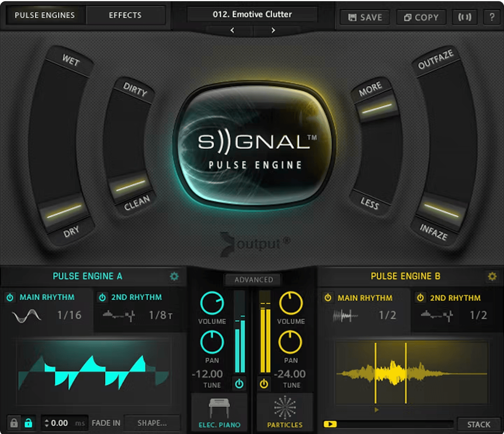Toggle the yellow Engine B instrument power
This screenshot has height=434, width=504.
[x=264, y=384]
